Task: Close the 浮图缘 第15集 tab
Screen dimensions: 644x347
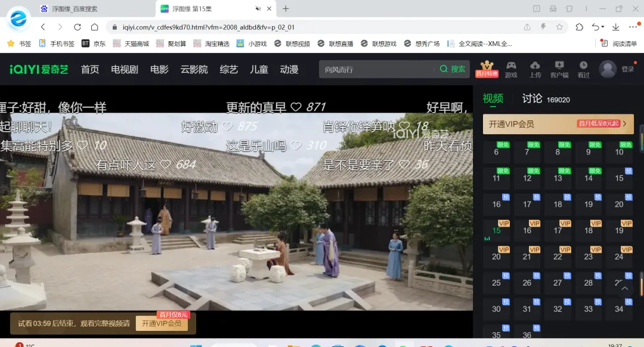Action: click(269, 8)
